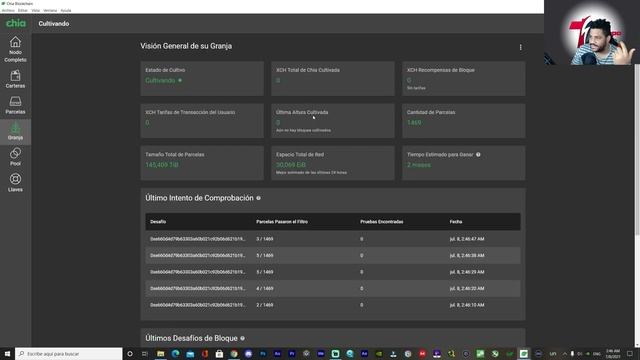
Task: Click the Visión General de su Granja heading
Action: pos(186,46)
